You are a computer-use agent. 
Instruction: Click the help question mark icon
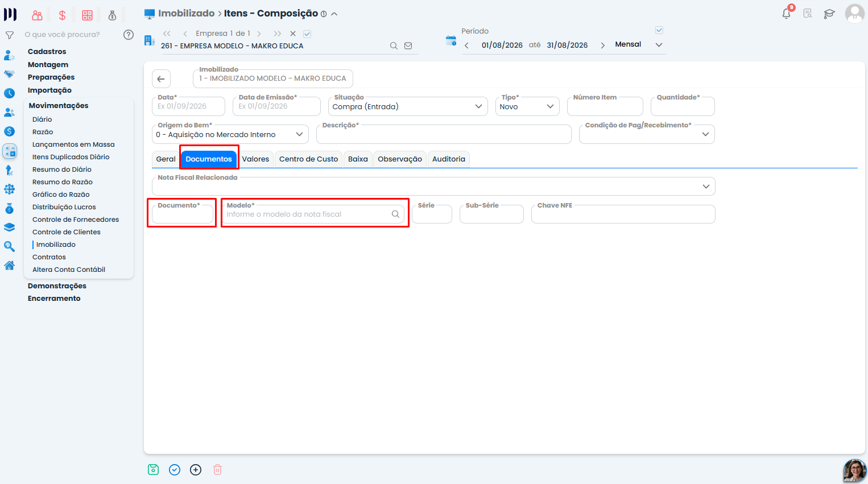(x=129, y=35)
